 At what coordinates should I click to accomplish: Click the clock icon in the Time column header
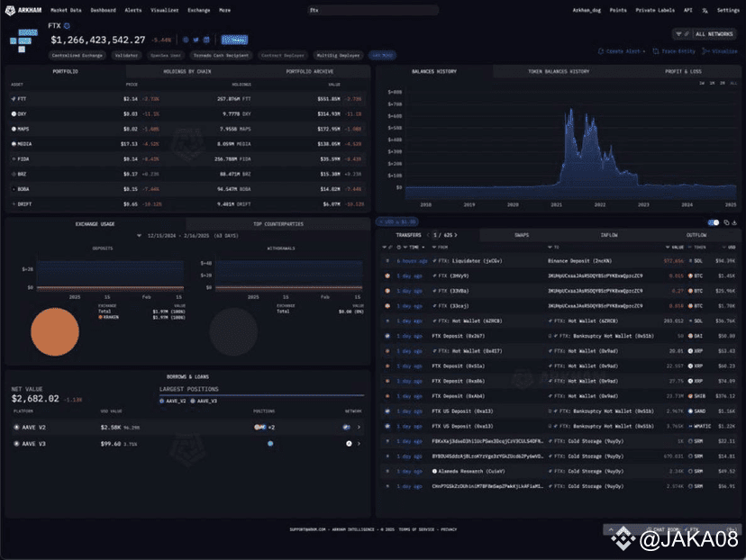(x=399, y=248)
